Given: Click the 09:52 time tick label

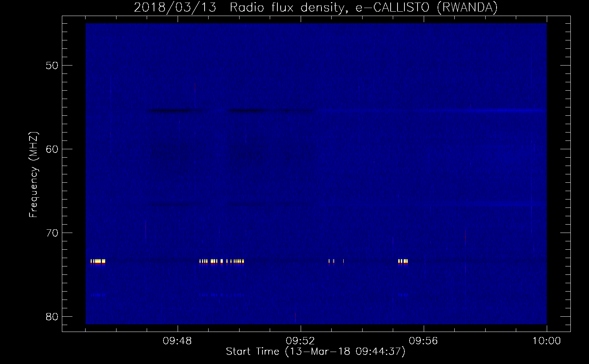Looking at the screenshot, I should (301, 341).
